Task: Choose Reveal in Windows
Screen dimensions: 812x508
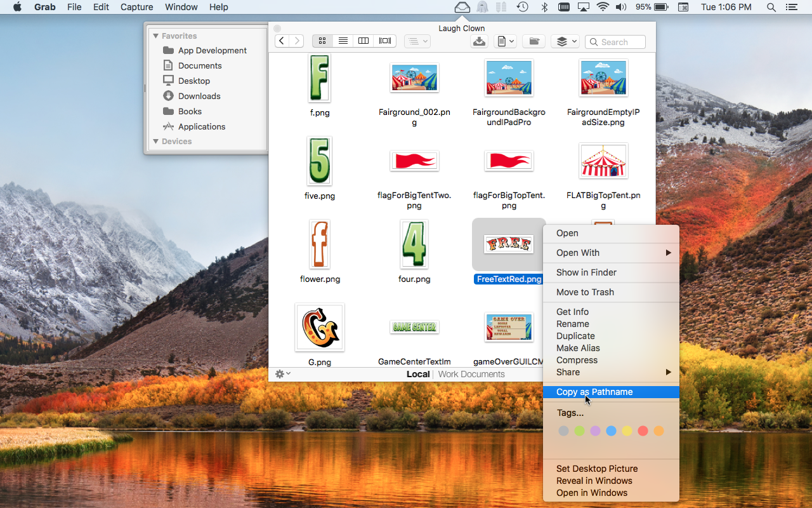Action: pos(611,481)
